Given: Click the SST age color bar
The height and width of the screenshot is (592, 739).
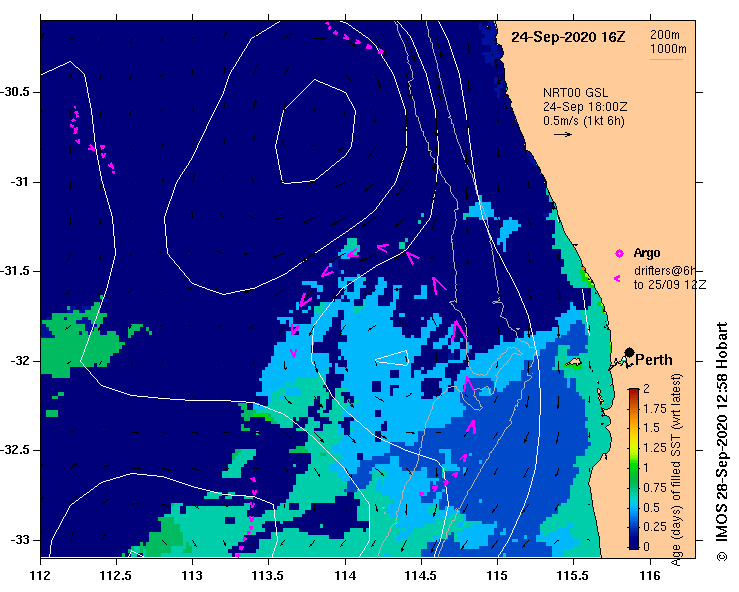Looking at the screenshot, I should tap(634, 469).
